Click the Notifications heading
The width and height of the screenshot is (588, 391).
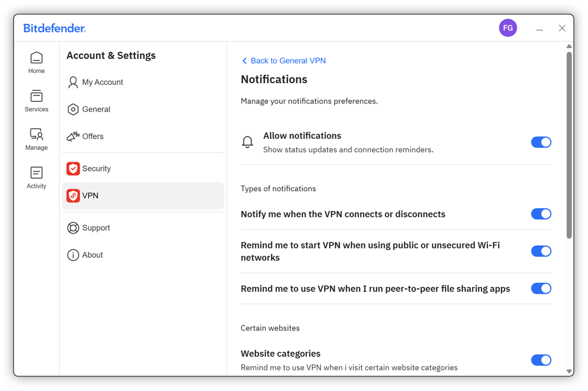pos(274,80)
